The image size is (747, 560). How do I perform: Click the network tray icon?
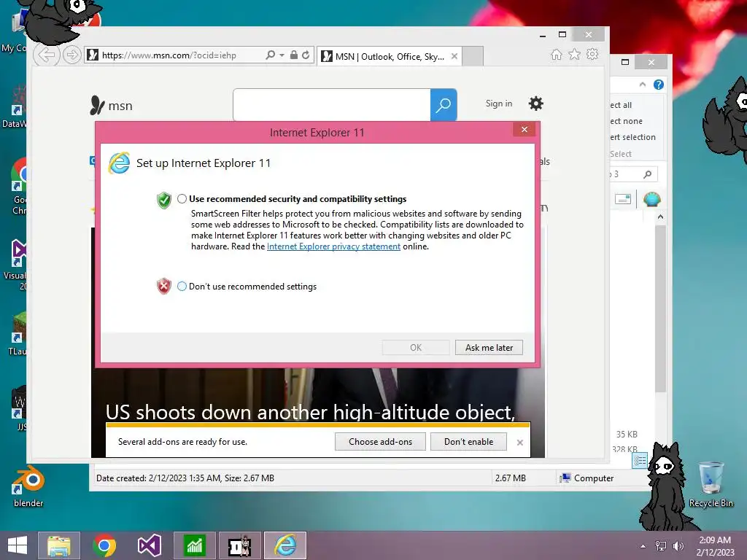pyautogui.click(x=661, y=546)
